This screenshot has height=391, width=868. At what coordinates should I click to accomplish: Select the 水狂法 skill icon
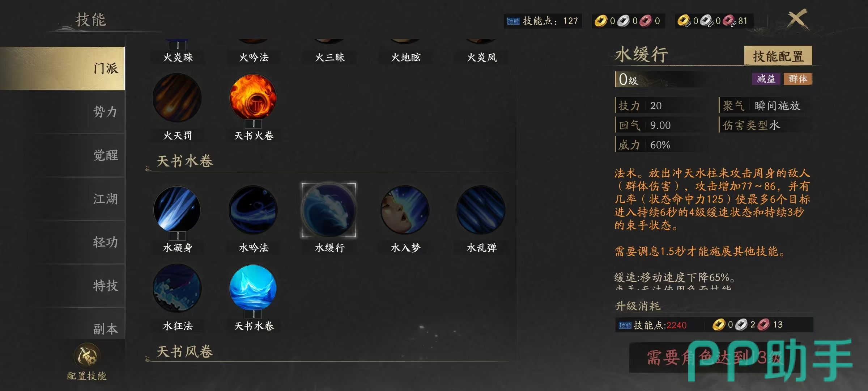click(x=177, y=288)
